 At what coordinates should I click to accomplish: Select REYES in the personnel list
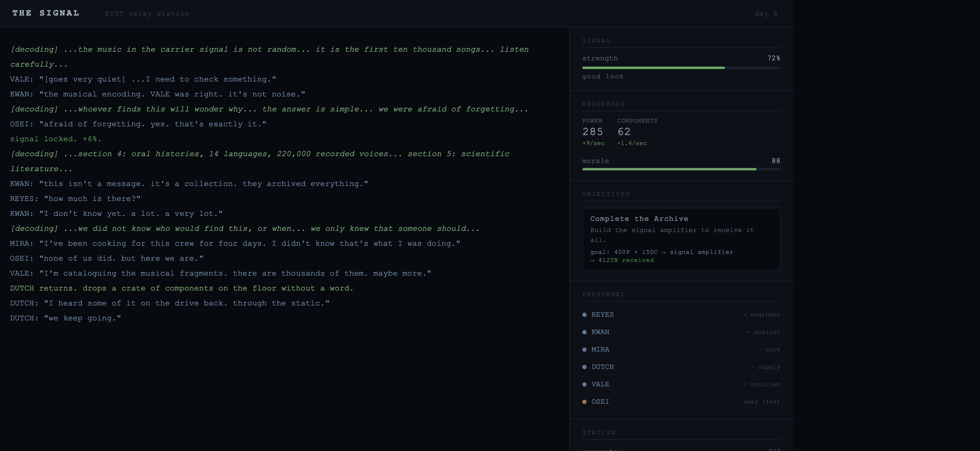coord(681,315)
